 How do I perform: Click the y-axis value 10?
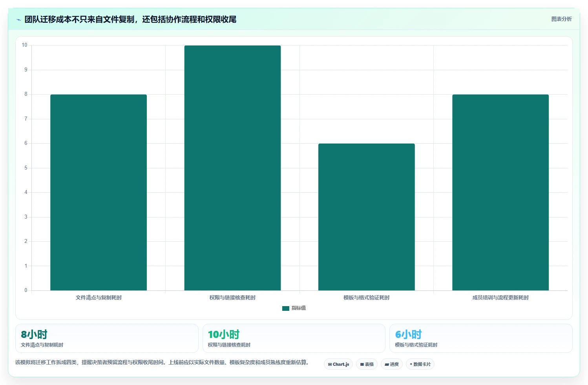[25, 45]
